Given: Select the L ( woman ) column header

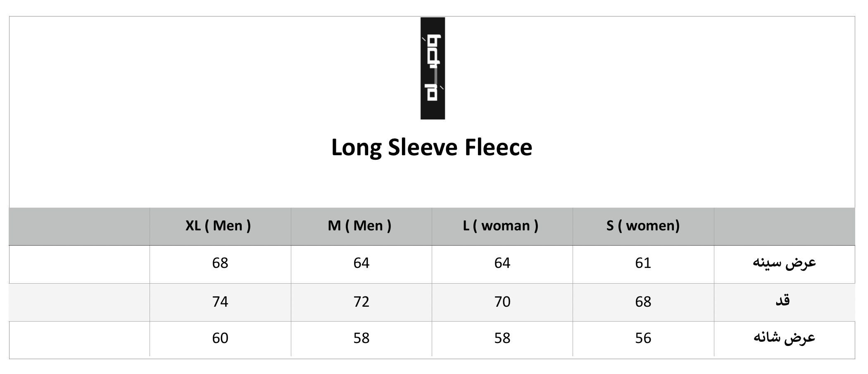Looking at the screenshot, I should click(501, 226).
